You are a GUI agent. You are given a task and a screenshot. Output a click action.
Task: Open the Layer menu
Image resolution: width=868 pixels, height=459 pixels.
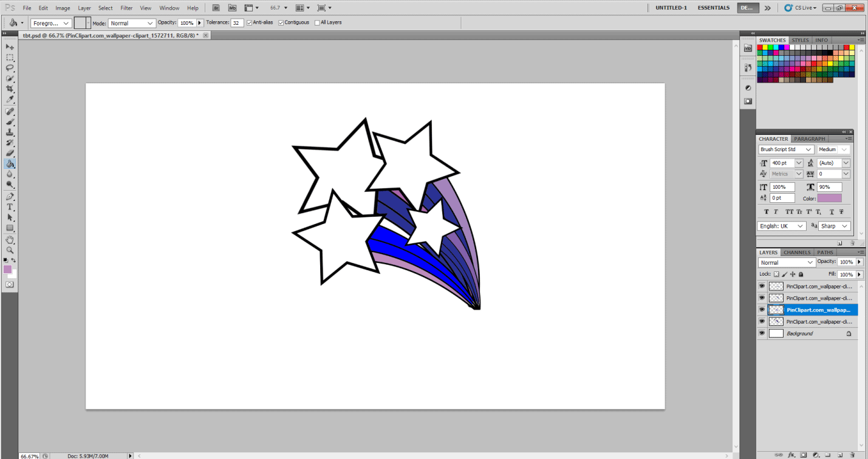[x=84, y=8]
